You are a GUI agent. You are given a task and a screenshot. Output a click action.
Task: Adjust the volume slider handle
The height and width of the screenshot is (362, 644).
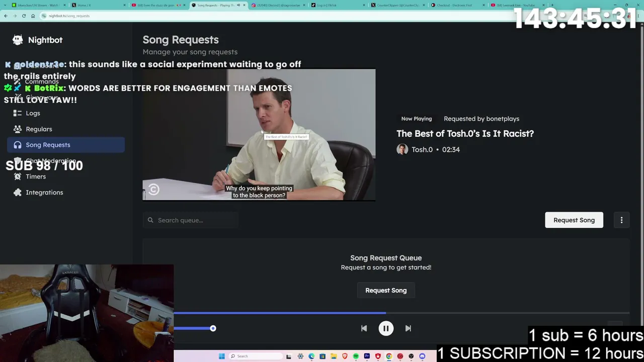[213, 328]
